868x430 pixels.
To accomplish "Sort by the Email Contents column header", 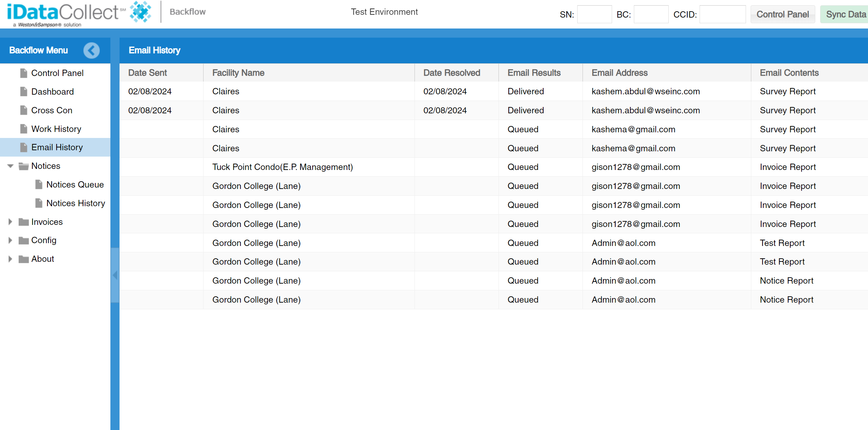I will [x=810, y=73].
